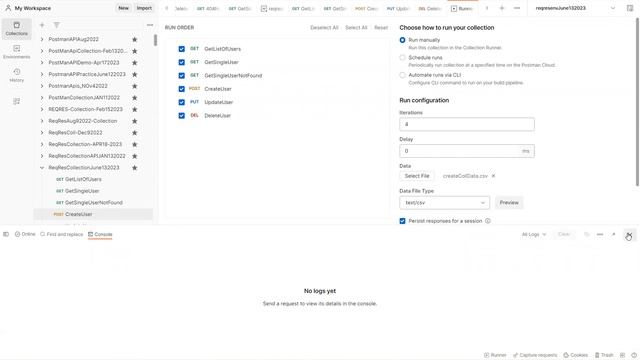
Task: Expand the PostmanAPIPracticeJune122023 collection
Action: pyautogui.click(x=42, y=74)
